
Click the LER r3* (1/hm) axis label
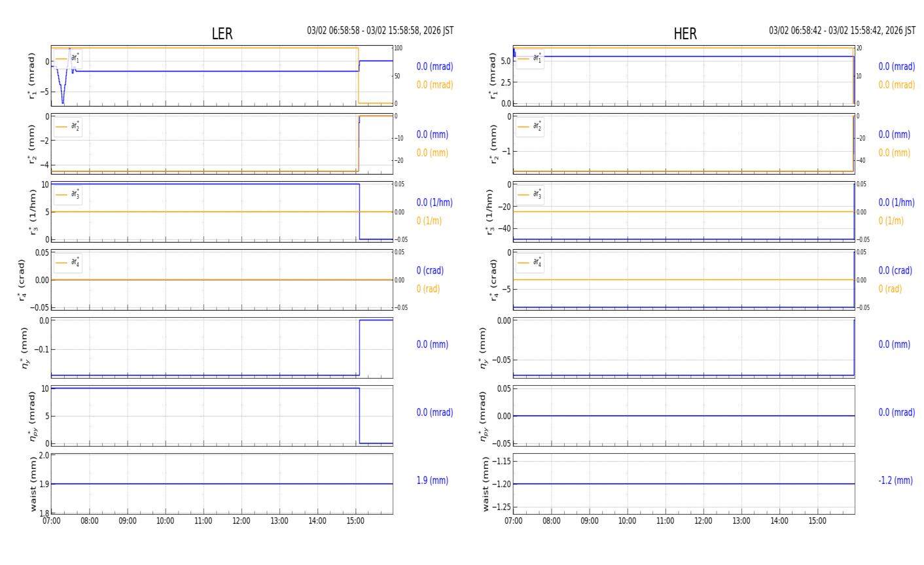[31, 212]
